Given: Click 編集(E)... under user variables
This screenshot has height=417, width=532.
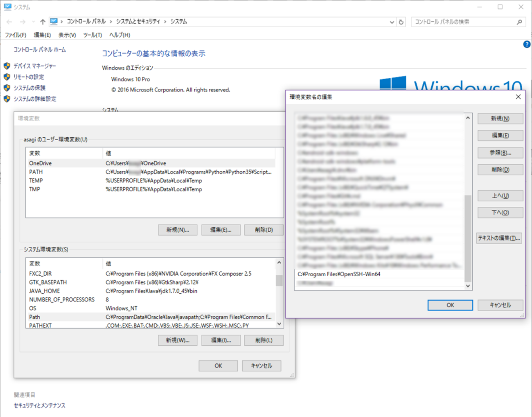Looking at the screenshot, I should [x=221, y=230].
